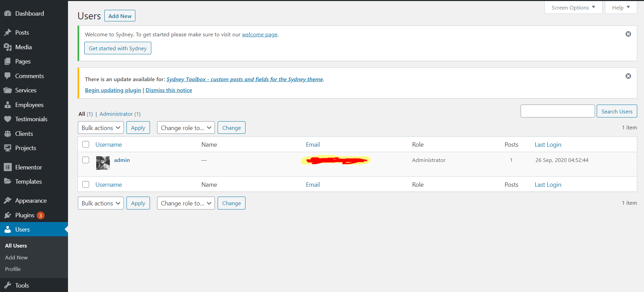Click Dismiss this notice link
The image size is (644, 292).
pyautogui.click(x=169, y=90)
